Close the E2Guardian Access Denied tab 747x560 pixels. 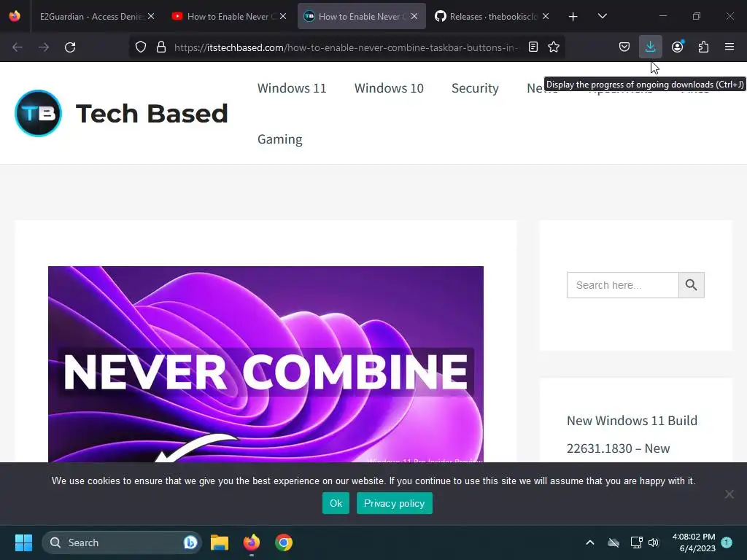pos(151,16)
